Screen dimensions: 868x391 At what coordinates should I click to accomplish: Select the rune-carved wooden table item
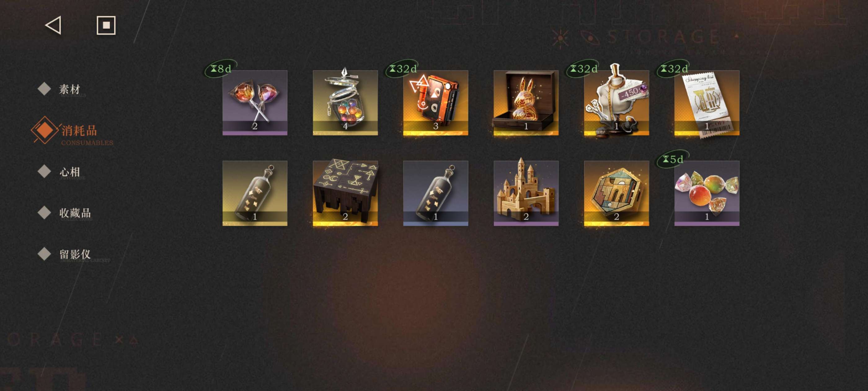[x=345, y=193]
